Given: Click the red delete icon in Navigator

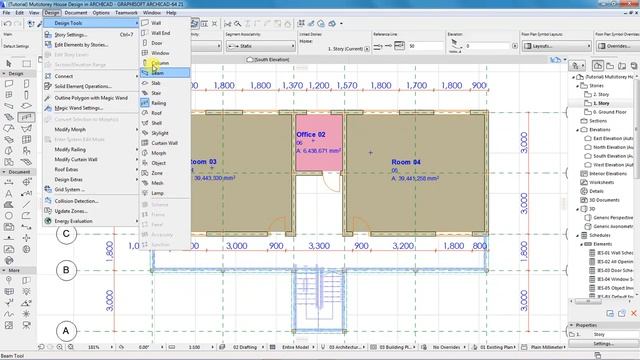Looking at the screenshot, I should click(633, 313).
